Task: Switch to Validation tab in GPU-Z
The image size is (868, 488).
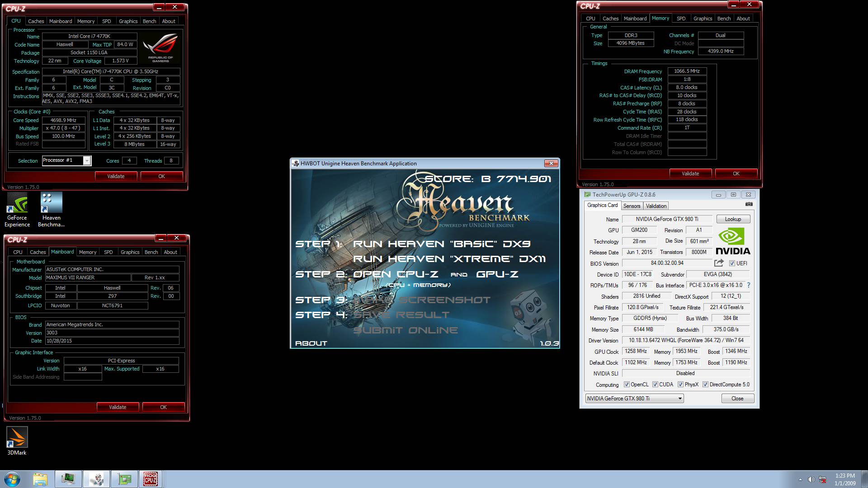Action: coord(656,206)
